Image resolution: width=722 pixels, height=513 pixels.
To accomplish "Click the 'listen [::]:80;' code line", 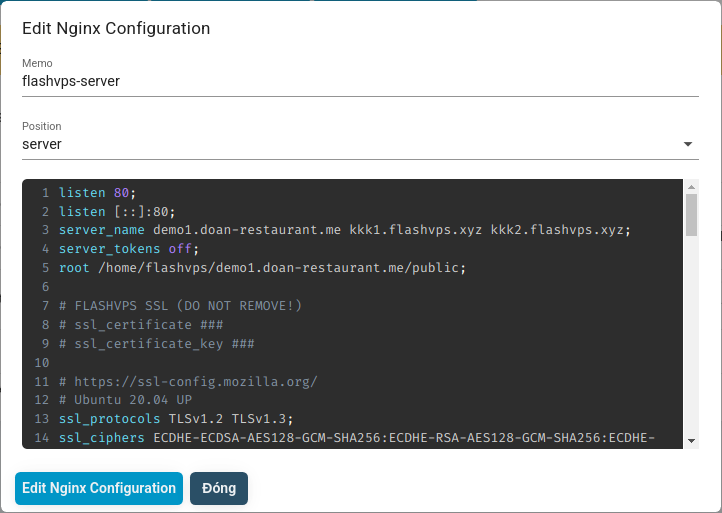I will (117, 211).
